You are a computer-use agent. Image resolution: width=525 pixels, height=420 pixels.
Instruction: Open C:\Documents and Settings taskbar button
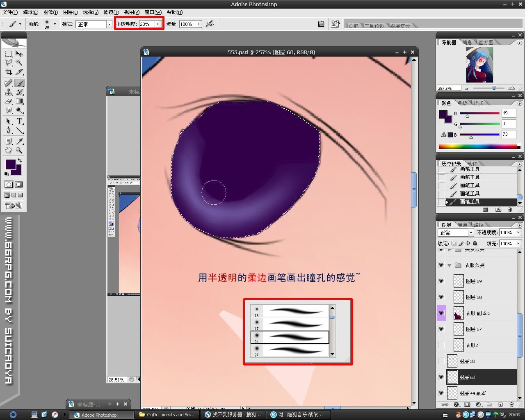[x=167, y=415]
